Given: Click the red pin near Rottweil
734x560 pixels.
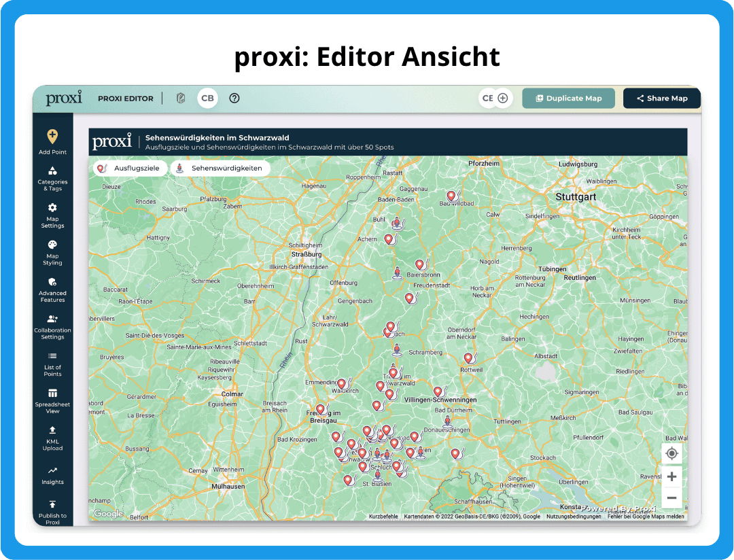Looking at the screenshot, I should [x=468, y=358].
